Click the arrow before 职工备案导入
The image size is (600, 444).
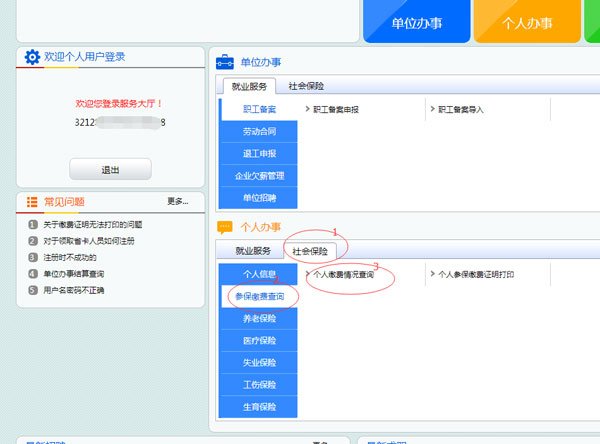pyautogui.click(x=432, y=109)
